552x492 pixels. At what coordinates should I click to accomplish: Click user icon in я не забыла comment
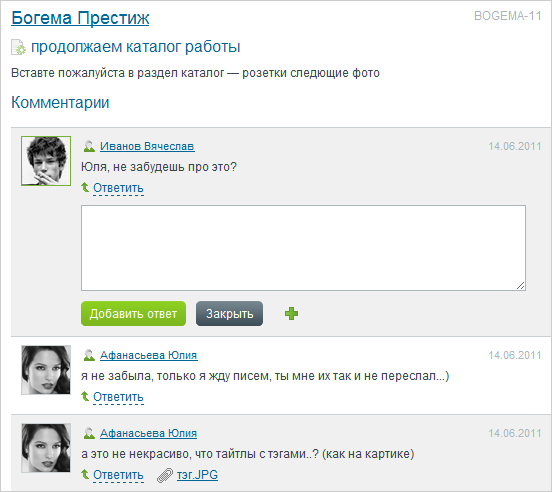point(89,355)
